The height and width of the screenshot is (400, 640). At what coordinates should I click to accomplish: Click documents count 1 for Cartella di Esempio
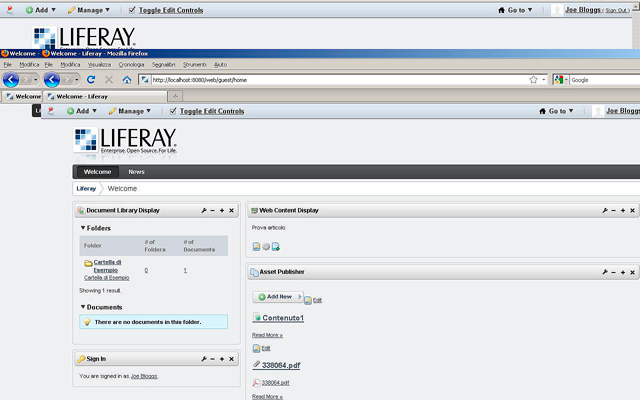pos(185,271)
